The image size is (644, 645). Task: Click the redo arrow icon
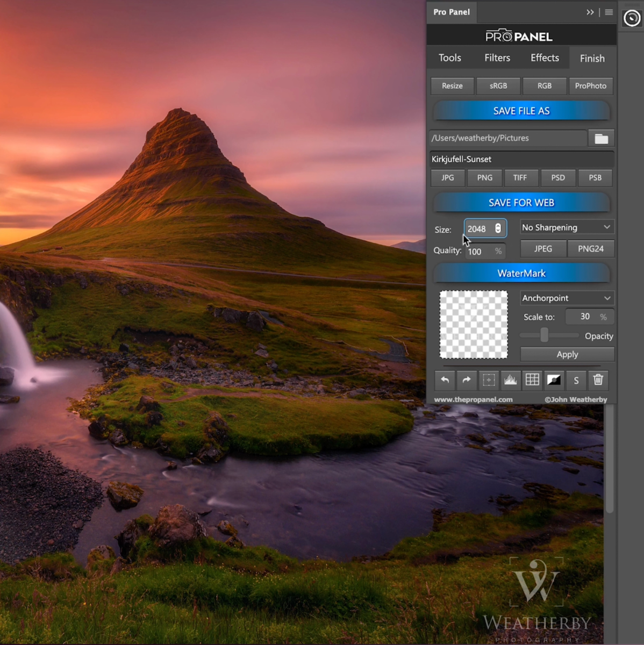[466, 380]
